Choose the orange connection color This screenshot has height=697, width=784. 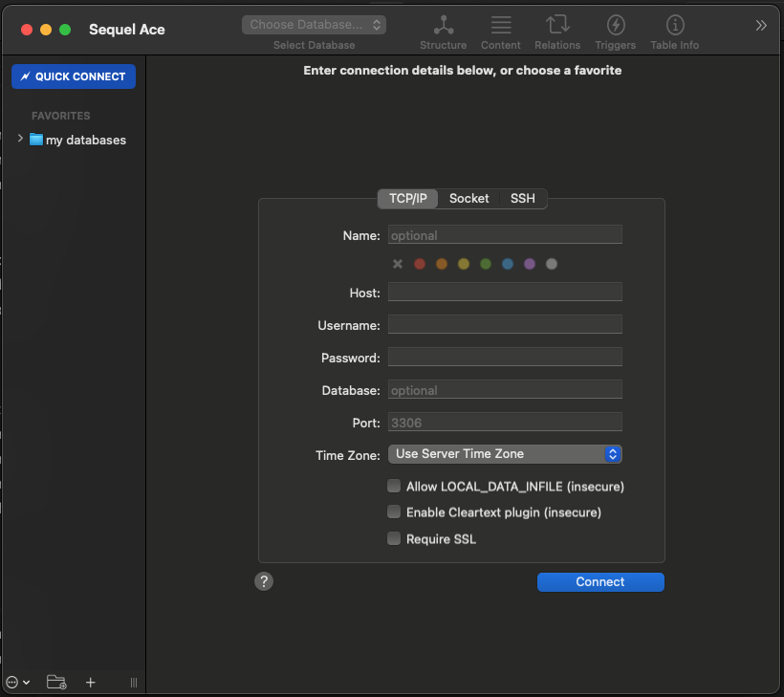pos(442,264)
